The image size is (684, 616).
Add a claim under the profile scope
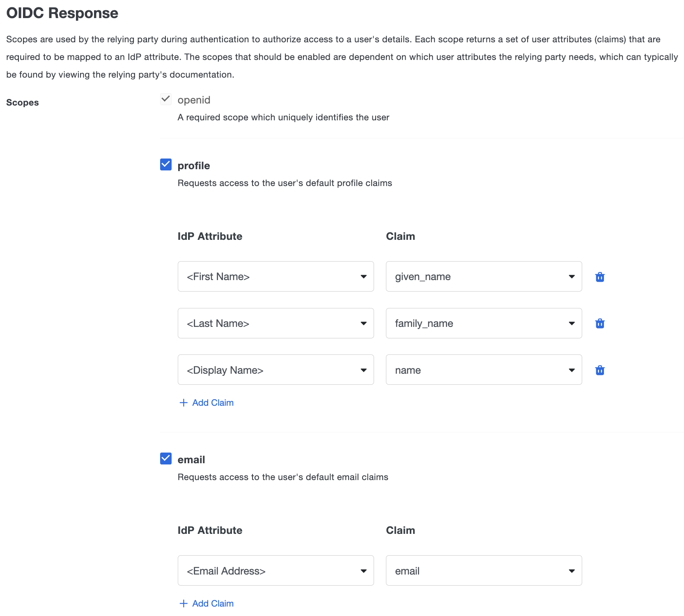click(206, 402)
